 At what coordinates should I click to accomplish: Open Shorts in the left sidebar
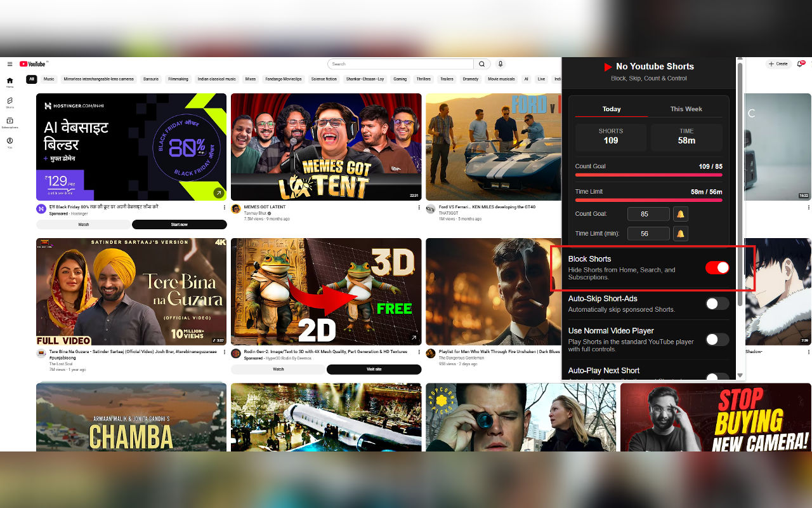tap(10, 103)
